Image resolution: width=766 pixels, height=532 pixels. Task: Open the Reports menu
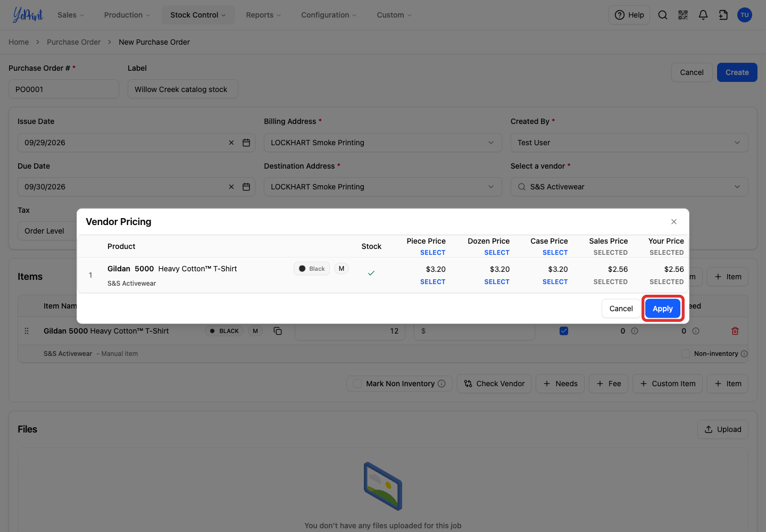(263, 15)
